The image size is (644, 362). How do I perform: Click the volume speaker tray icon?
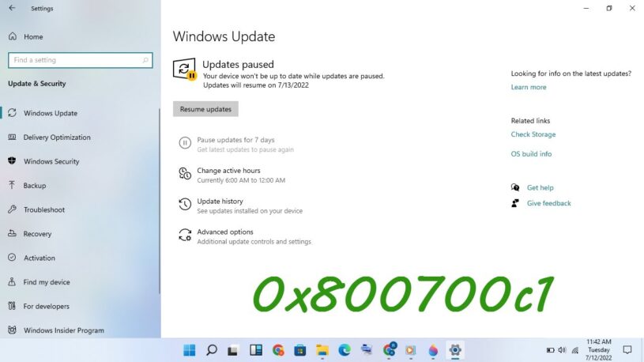(x=562, y=350)
